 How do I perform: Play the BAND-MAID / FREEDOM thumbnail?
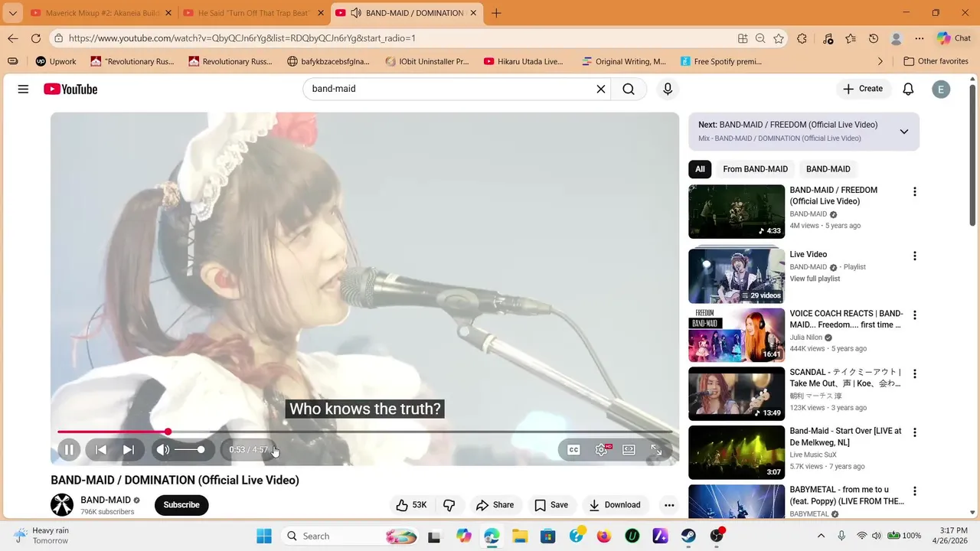point(737,211)
